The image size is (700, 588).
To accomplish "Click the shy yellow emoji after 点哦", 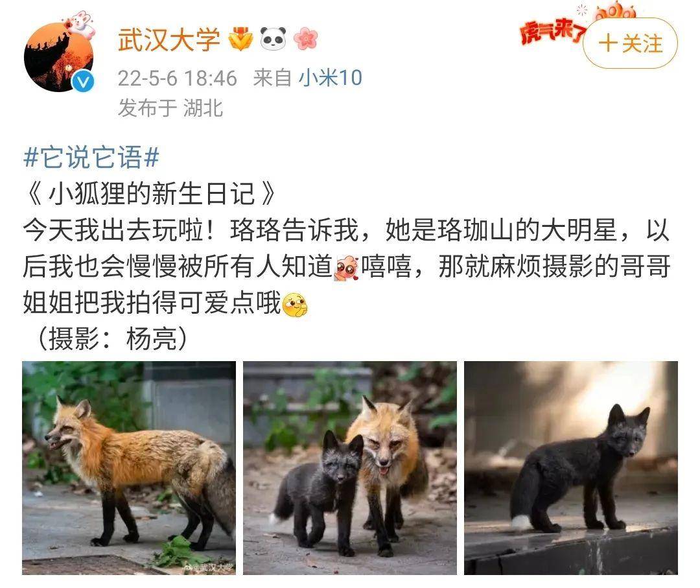I will (296, 305).
